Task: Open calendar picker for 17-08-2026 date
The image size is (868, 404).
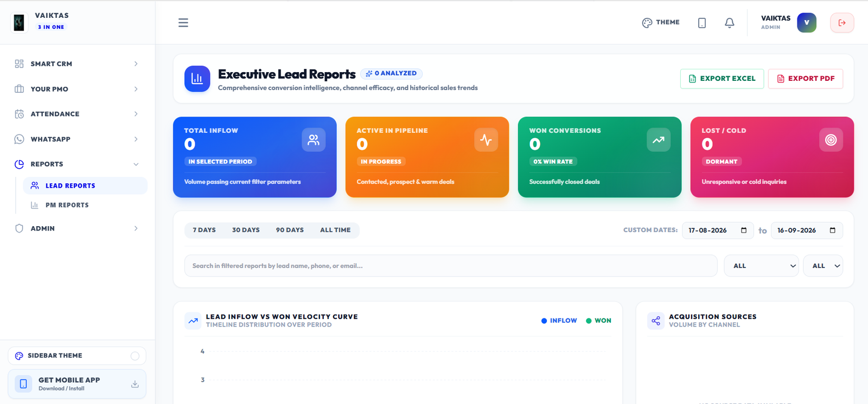Action: point(744,230)
